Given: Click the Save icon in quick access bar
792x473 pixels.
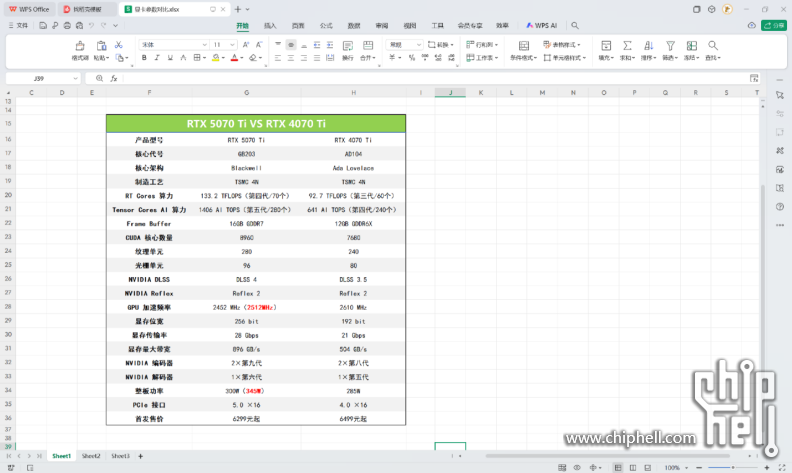Looking at the screenshot, I should (43, 25).
